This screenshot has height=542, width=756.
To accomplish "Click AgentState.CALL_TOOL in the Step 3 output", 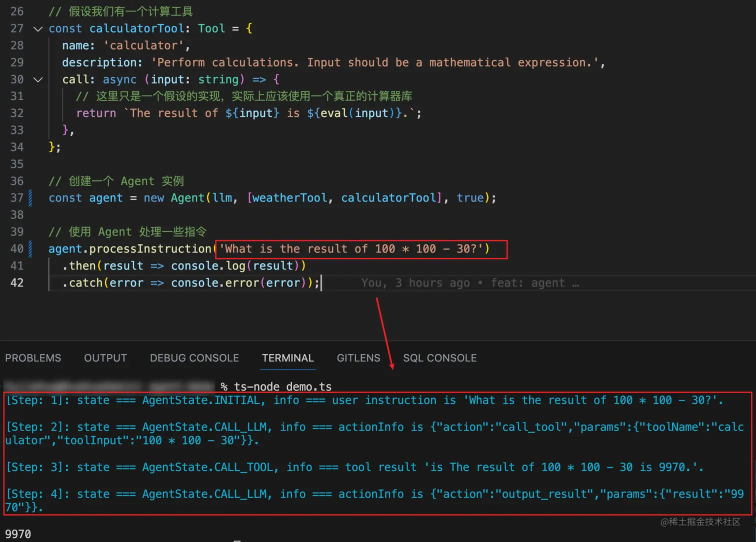I will tap(207, 467).
